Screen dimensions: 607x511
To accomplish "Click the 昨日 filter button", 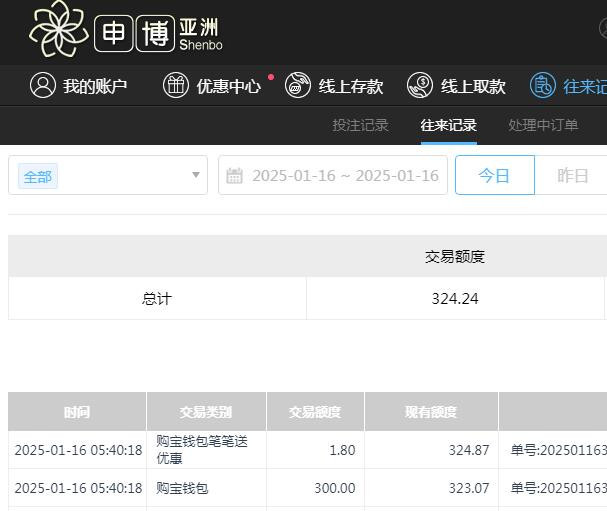I will [x=572, y=175].
